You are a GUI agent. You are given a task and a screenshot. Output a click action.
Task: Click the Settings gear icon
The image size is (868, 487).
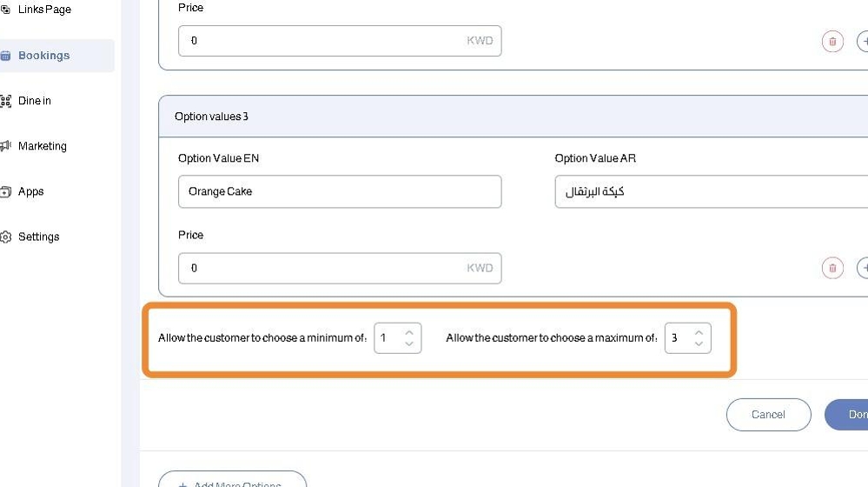(x=6, y=237)
